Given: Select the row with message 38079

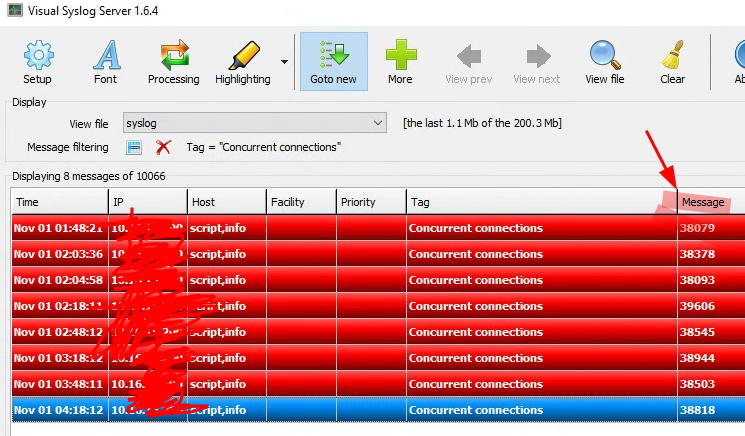Looking at the screenshot, I should coord(540,228).
